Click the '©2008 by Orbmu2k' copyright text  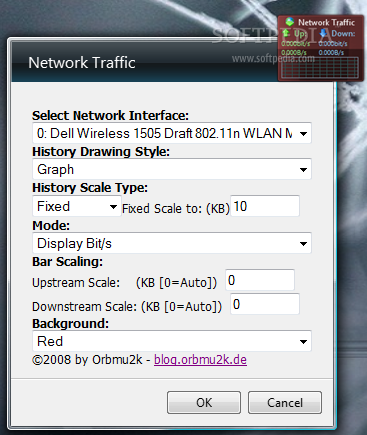(x=87, y=360)
